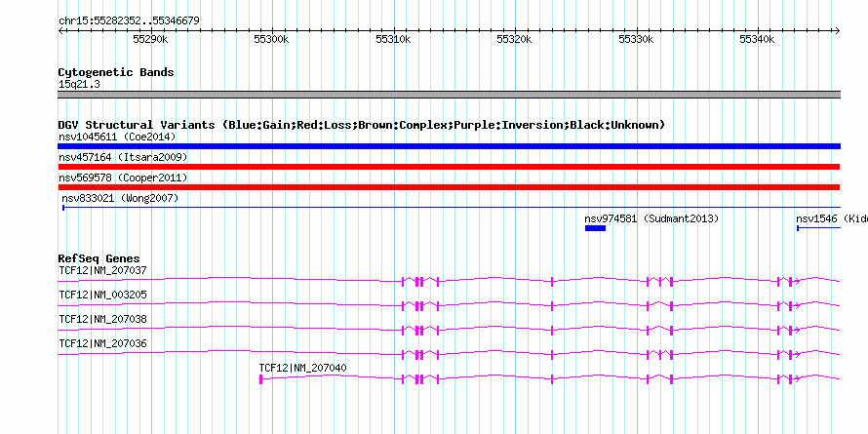Select transcript label TCF12|NM_207038

(x=103, y=319)
